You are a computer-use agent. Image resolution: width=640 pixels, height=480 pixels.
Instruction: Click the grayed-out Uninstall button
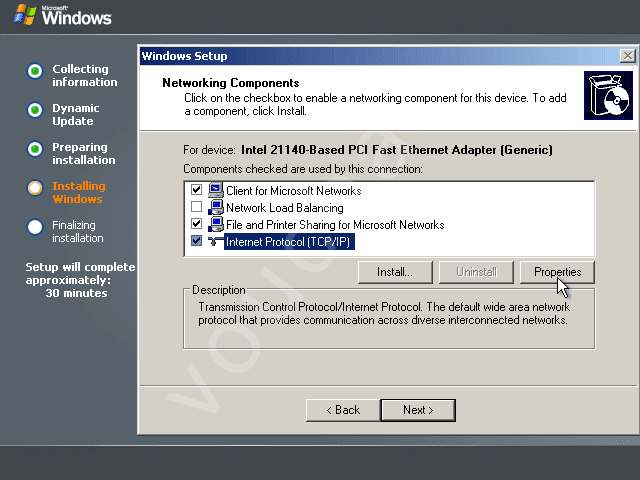(476, 272)
